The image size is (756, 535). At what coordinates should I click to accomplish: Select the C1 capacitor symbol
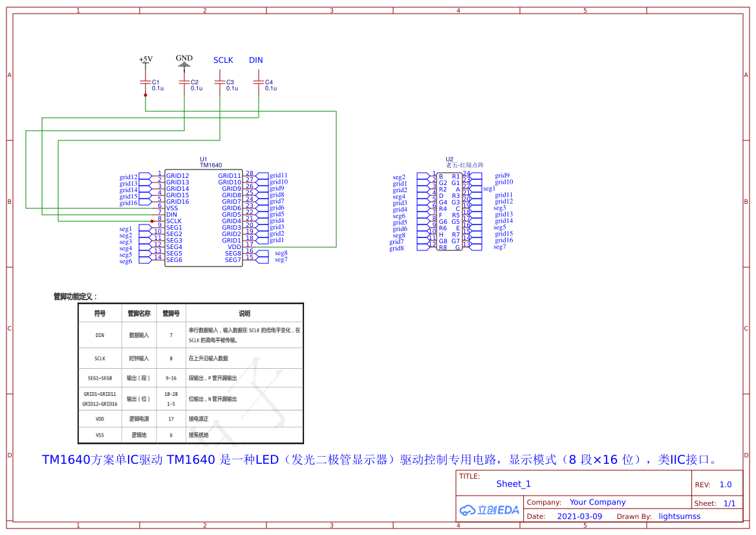click(x=146, y=83)
